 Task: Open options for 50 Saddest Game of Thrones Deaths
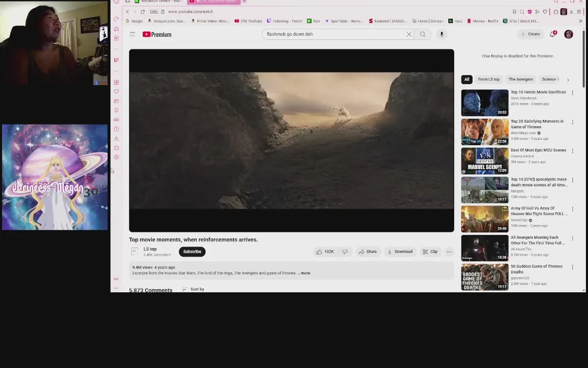(x=572, y=267)
